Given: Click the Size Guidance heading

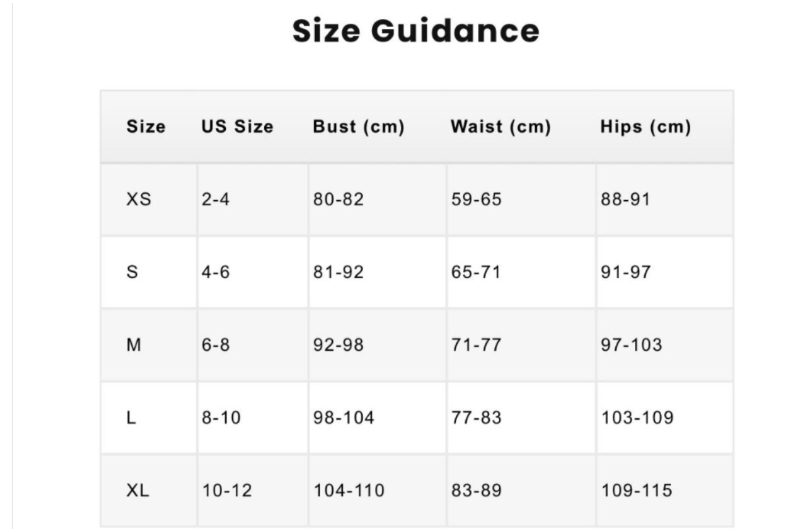Looking at the screenshot, I should 416,31.
